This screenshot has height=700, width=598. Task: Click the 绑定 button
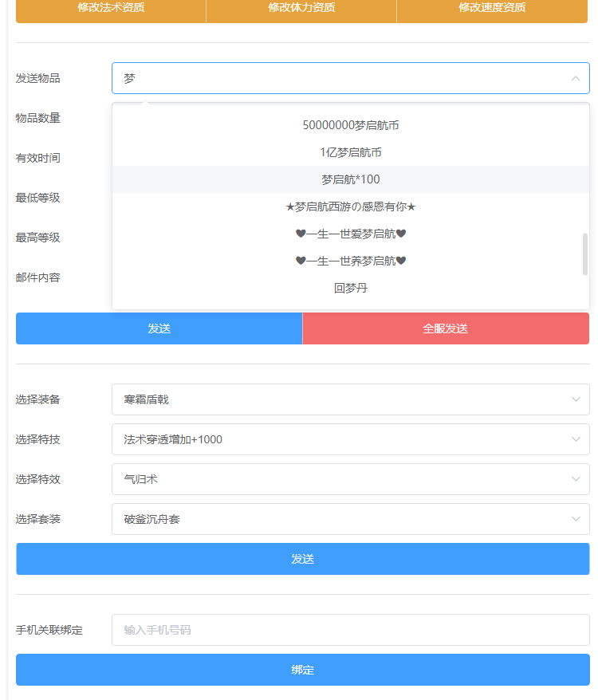[302, 670]
